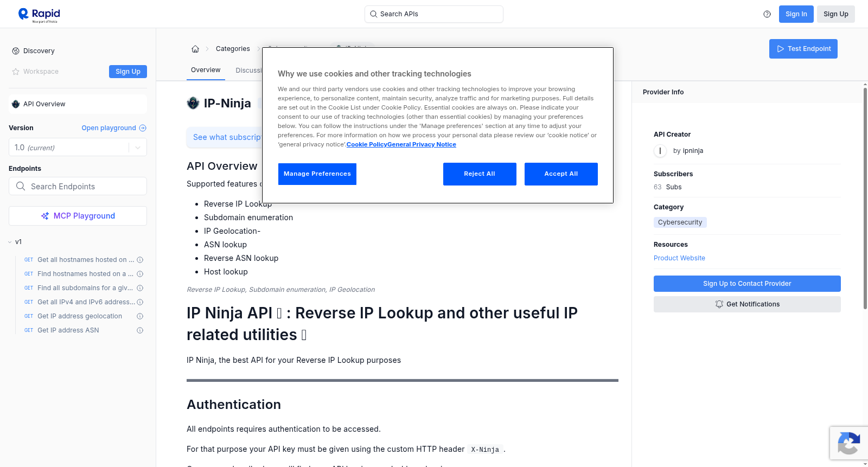The height and width of the screenshot is (467, 868).
Task: Click Sign Up to Contact Provider
Action: pos(747,284)
